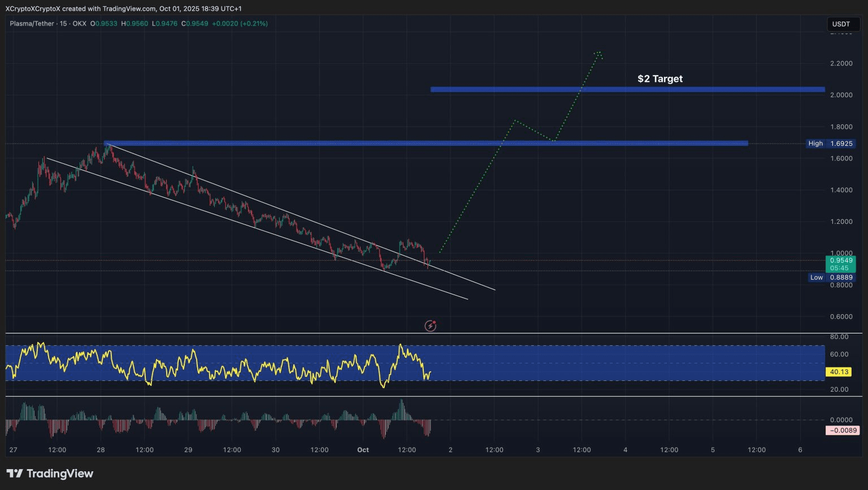Click the 2.0000 price scale level
This screenshot has height=490, width=868.
tap(841, 95)
